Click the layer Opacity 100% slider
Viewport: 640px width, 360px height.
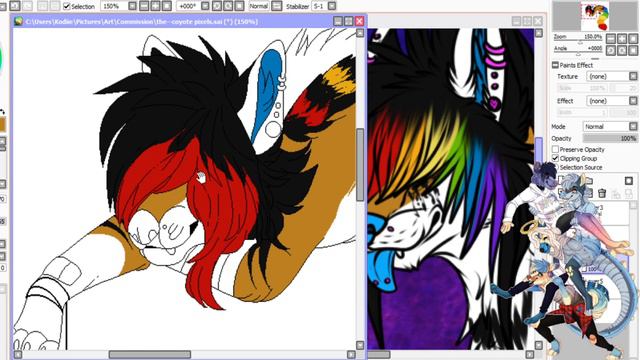pyautogui.click(x=610, y=138)
